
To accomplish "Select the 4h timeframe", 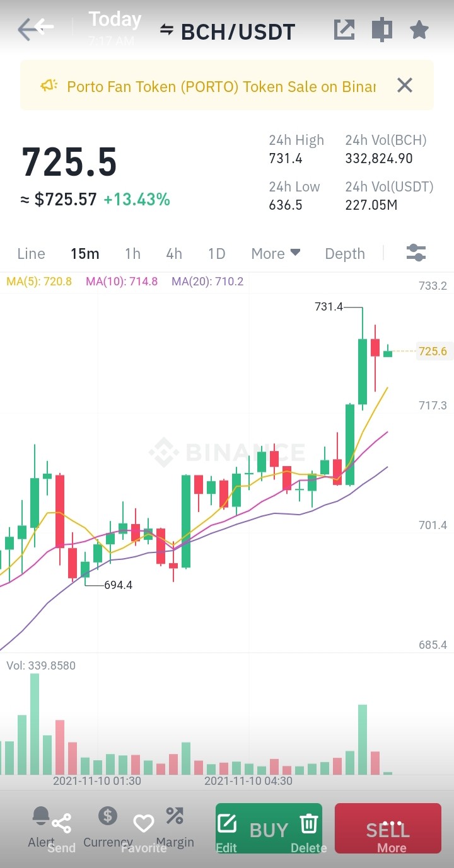I will (x=174, y=253).
